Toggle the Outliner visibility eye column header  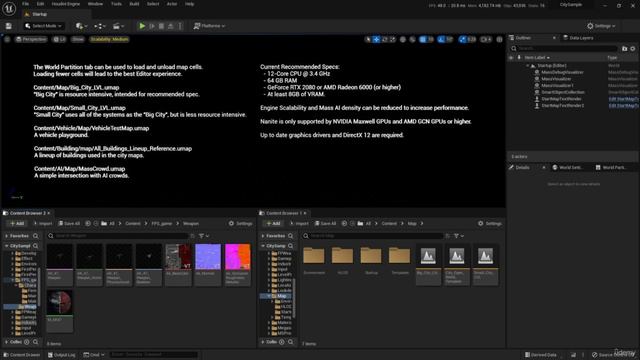511,58
